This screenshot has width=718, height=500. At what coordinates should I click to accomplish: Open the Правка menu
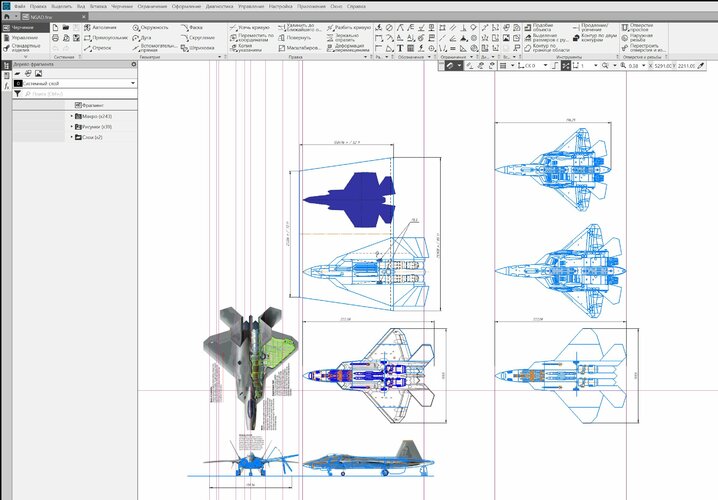(x=38, y=6)
